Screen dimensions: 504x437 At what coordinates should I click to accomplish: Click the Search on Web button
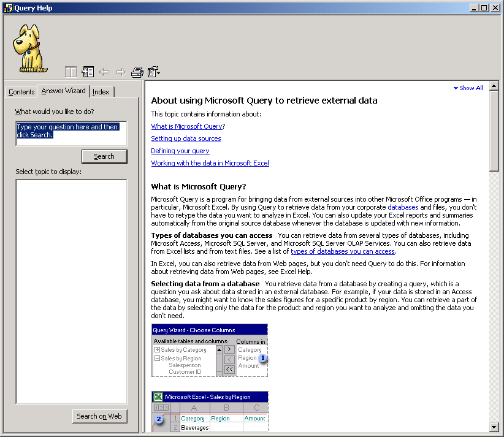tap(99, 416)
